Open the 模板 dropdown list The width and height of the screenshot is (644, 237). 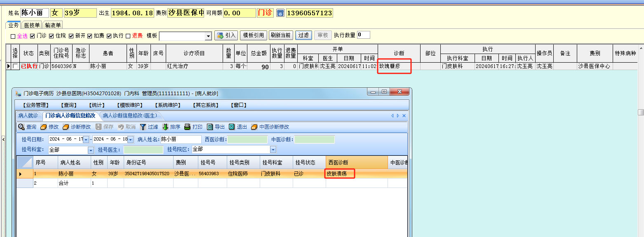pyautogui.click(x=208, y=36)
